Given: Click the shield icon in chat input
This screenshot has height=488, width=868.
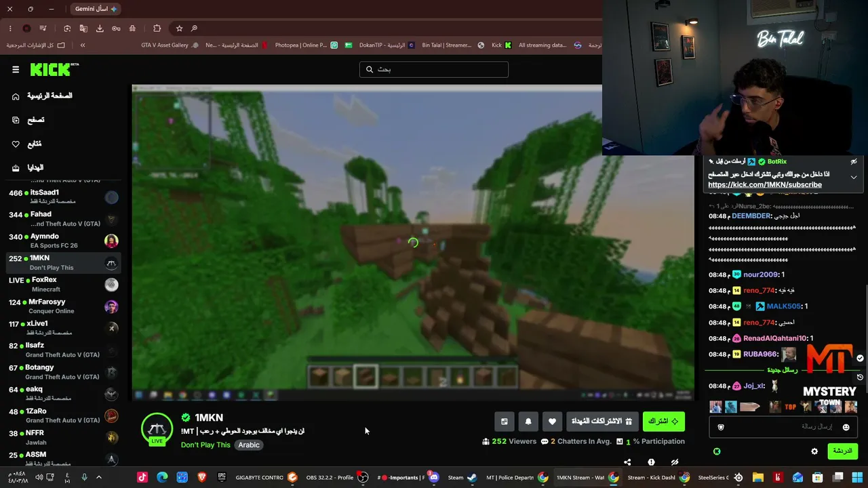Looking at the screenshot, I should pyautogui.click(x=721, y=427).
